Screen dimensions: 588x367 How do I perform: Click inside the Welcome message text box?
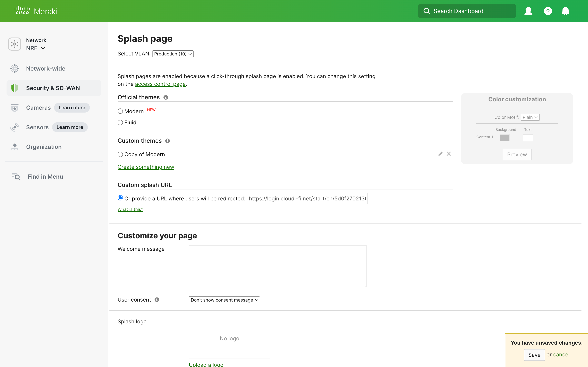277,266
